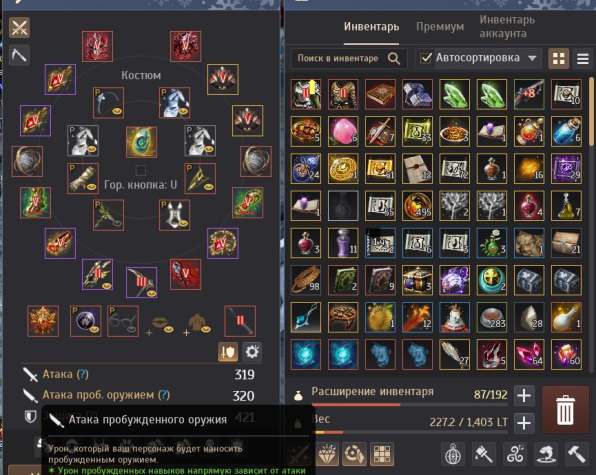Open the hammer repair icon at bottom right
Screen dimensions: 596x475
tap(577, 453)
